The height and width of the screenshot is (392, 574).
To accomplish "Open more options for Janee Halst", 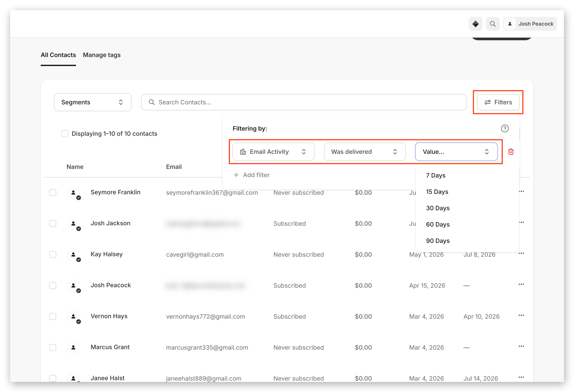I will pos(521,377).
